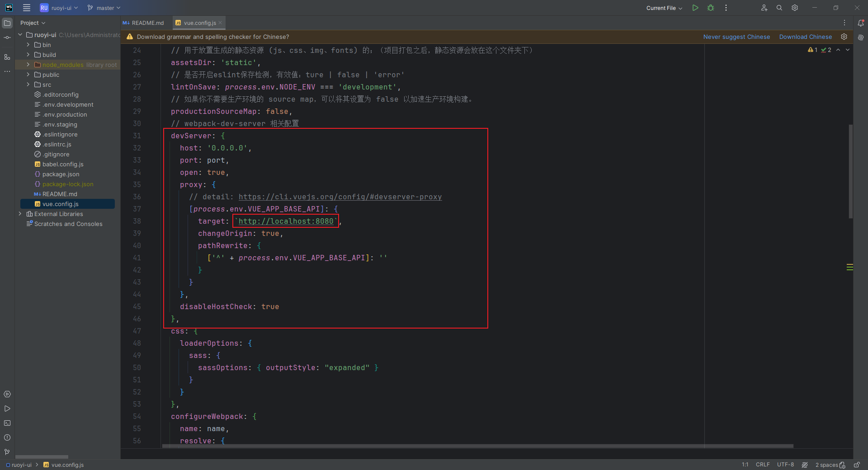This screenshot has width=868, height=470.
Task: Open Services tool window icon
Action: pyautogui.click(x=7, y=394)
